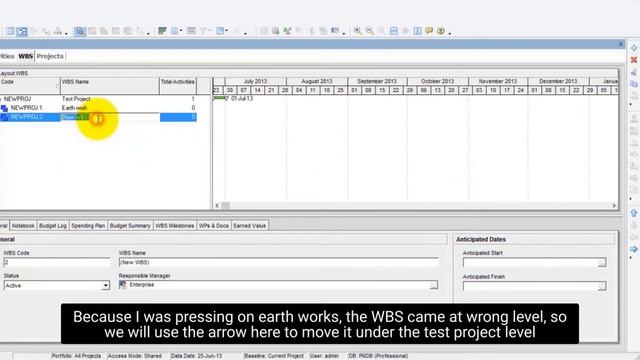The width and height of the screenshot is (640, 360).
Task: Click the red X Delete icon on the right command bar
Action: 634,60
